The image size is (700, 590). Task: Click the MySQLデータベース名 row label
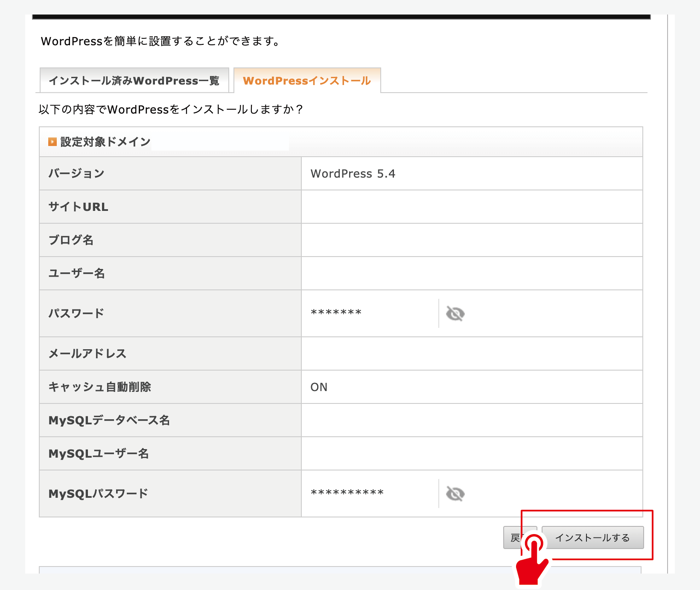click(x=109, y=421)
